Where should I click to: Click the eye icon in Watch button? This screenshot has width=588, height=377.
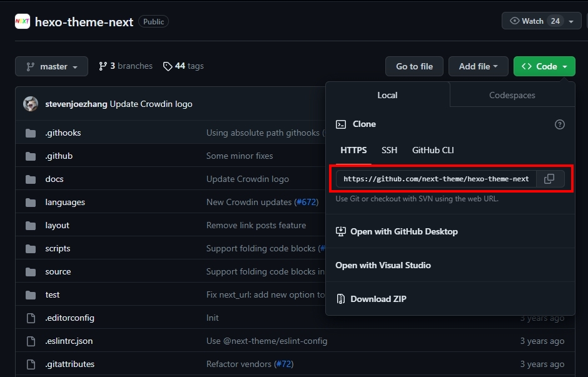click(515, 21)
